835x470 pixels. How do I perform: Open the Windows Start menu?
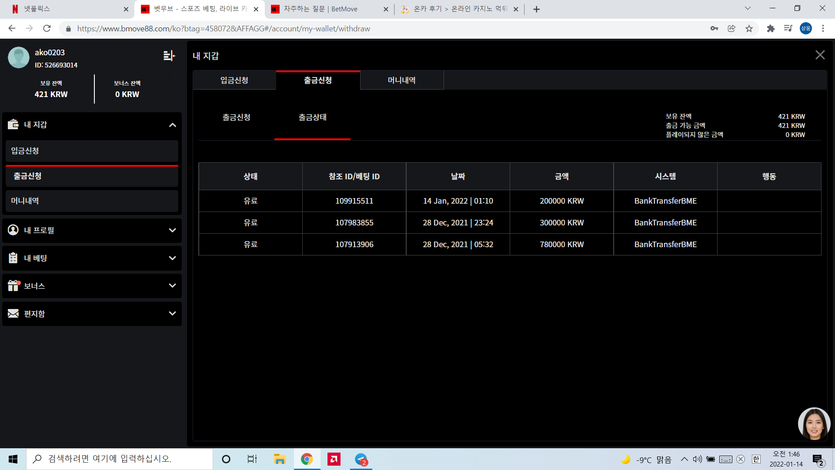click(x=13, y=459)
